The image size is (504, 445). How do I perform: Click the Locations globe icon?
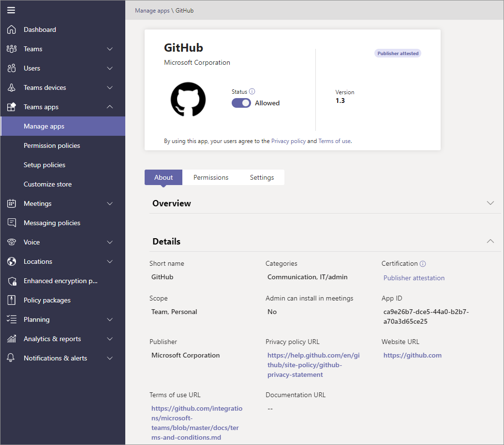click(11, 262)
